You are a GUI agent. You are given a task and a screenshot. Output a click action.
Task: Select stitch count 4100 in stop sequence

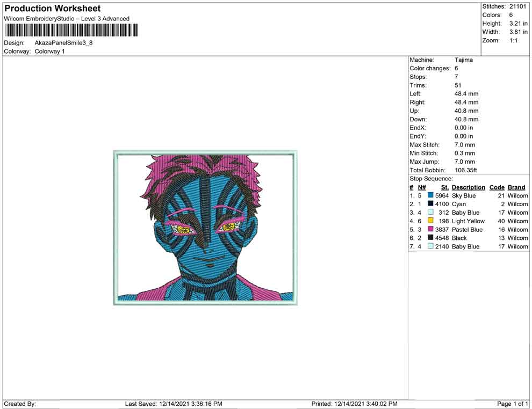coord(442,203)
